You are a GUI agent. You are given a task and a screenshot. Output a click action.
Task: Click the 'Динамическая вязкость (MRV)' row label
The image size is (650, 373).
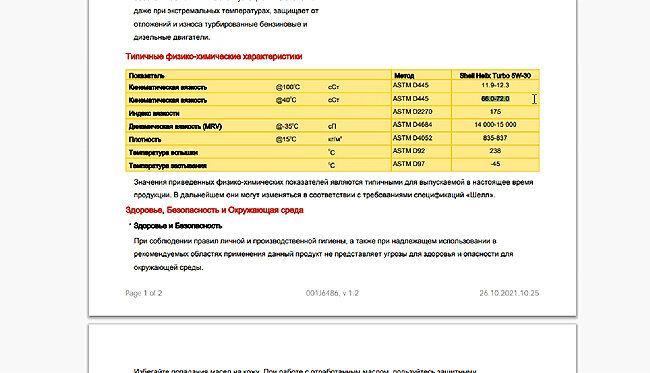pyautogui.click(x=175, y=126)
